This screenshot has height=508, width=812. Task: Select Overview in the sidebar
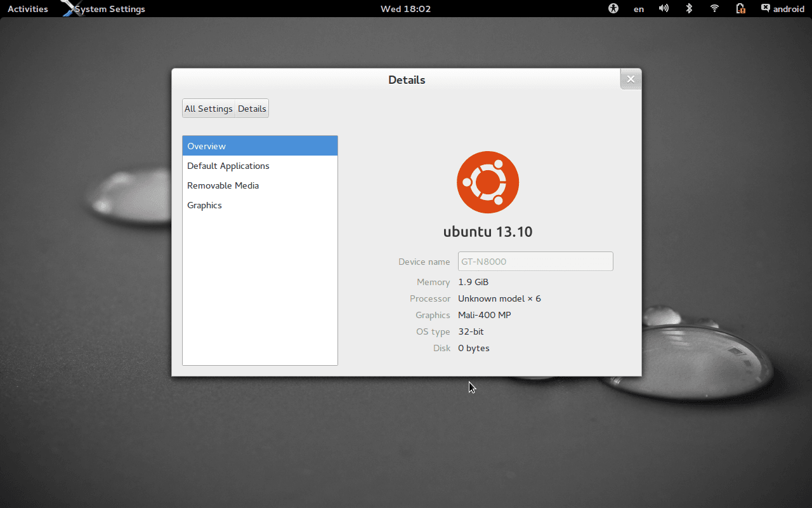point(260,146)
